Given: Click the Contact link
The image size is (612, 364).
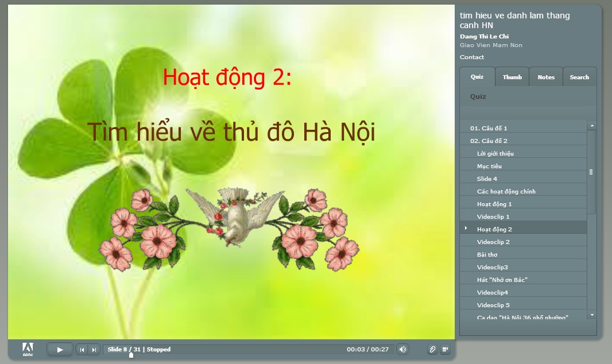Looking at the screenshot, I should (472, 57).
